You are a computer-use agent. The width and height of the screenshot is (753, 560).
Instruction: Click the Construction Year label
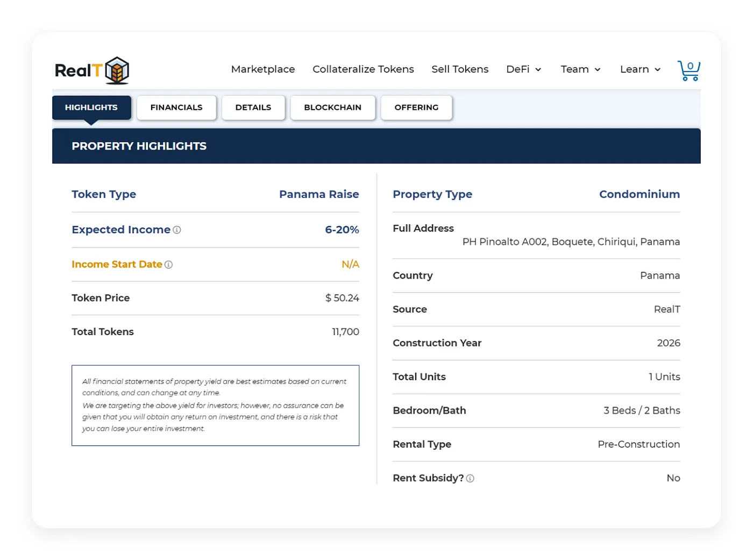437,343
